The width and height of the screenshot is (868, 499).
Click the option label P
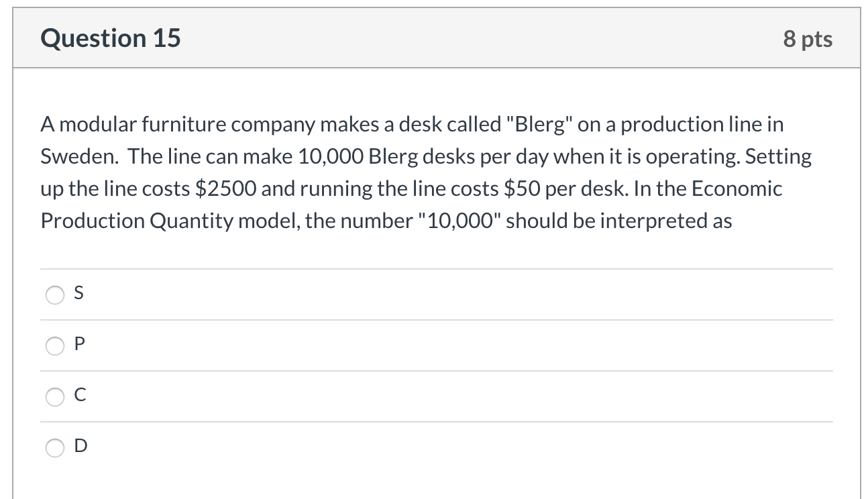click(x=78, y=345)
